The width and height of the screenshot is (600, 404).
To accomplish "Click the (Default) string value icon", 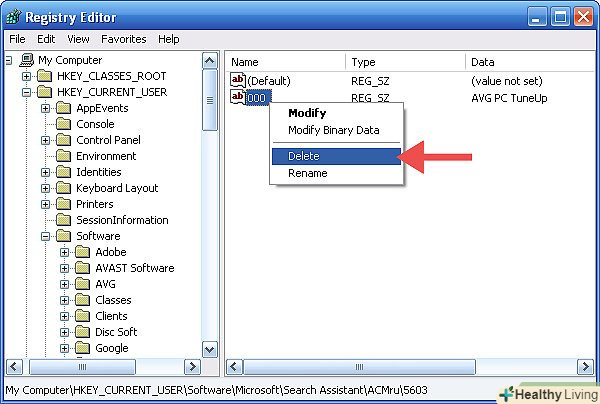I will tap(238, 80).
